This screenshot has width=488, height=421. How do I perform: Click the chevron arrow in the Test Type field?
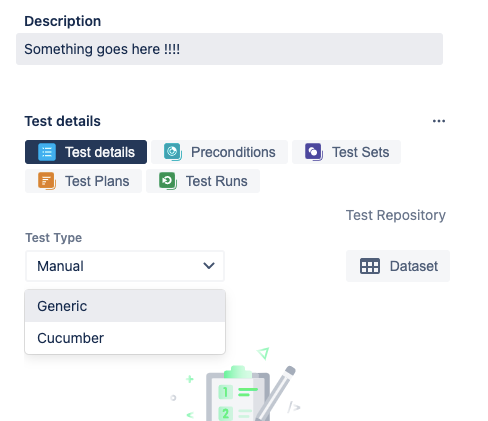[209, 266]
